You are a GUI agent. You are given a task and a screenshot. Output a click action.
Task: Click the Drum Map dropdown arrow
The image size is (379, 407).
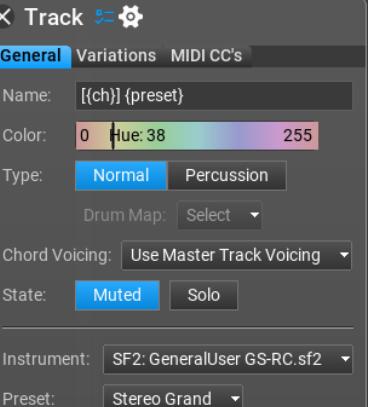(x=254, y=215)
